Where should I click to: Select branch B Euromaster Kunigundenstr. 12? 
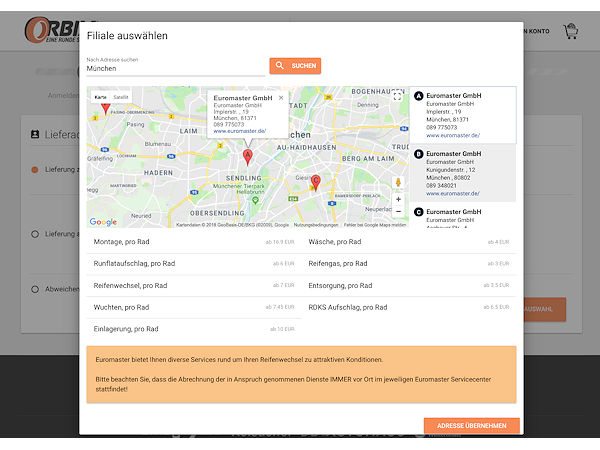tap(463, 173)
